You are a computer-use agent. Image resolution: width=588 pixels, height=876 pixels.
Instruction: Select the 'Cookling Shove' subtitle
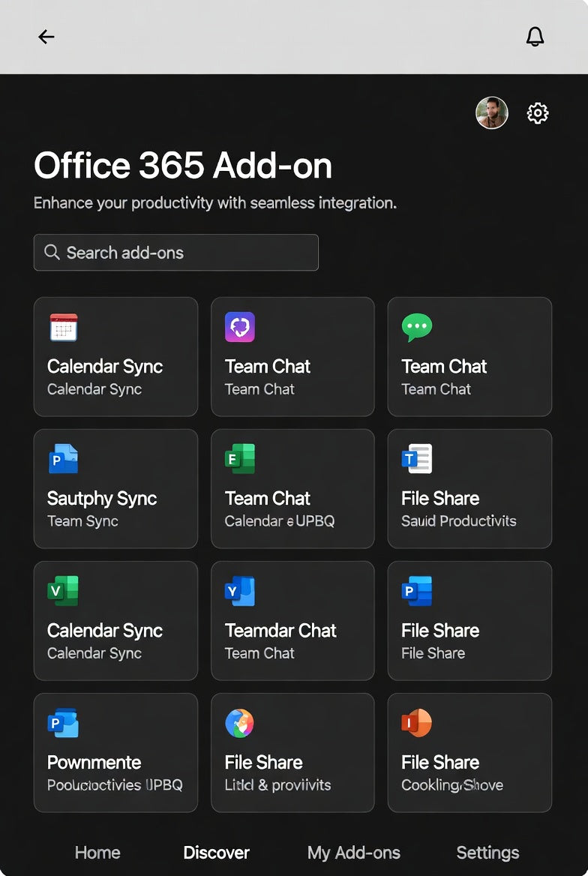tap(452, 785)
